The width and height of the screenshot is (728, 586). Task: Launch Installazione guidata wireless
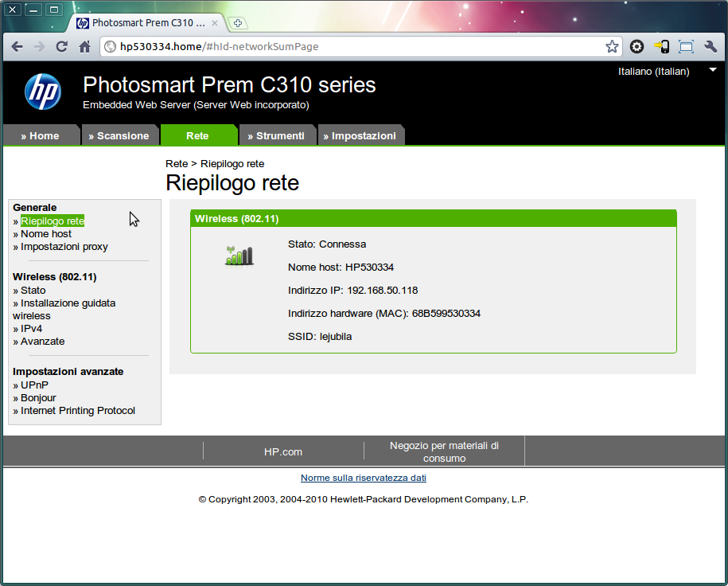click(64, 310)
